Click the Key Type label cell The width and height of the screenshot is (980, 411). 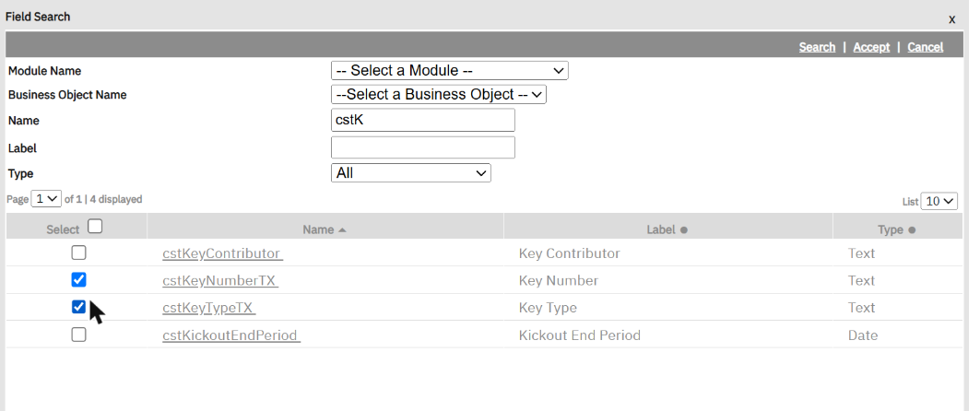(x=548, y=308)
